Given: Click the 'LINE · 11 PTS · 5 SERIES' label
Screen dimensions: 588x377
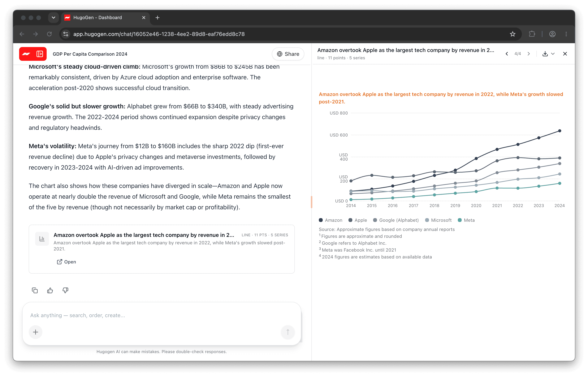Looking at the screenshot, I should point(265,235).
